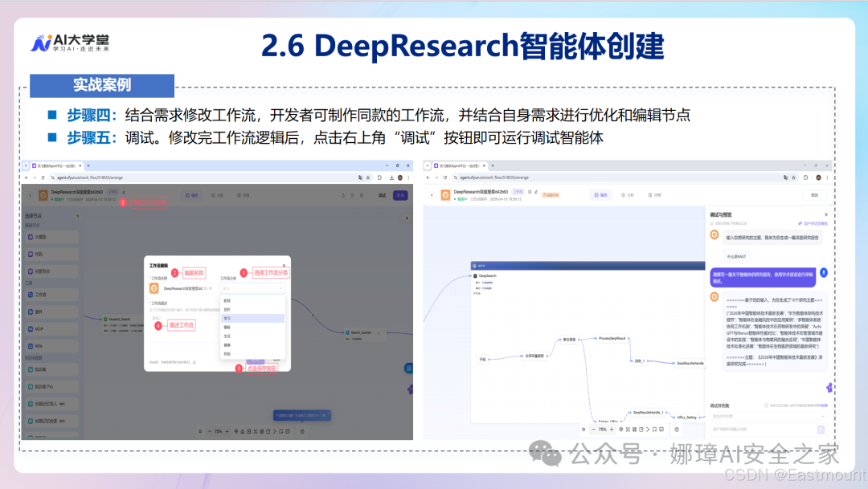868x489 pixels.
Task: Select 长期记忆写入 node in left window
Action: point(52,403)
